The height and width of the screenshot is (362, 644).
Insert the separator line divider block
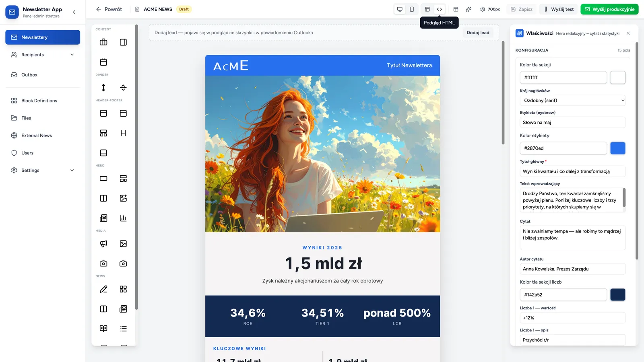click(x=123, y=88)
